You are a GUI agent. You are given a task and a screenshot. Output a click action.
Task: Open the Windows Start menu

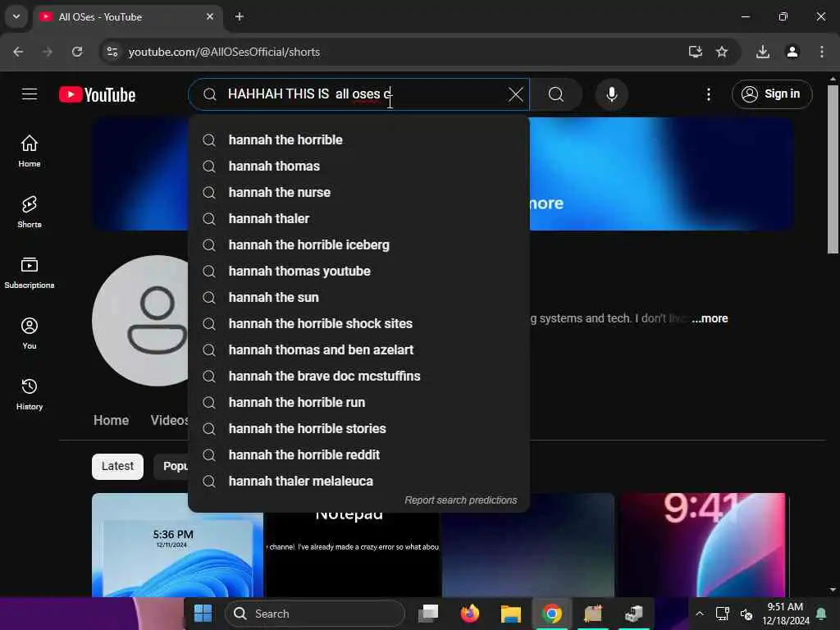(203, 614)
